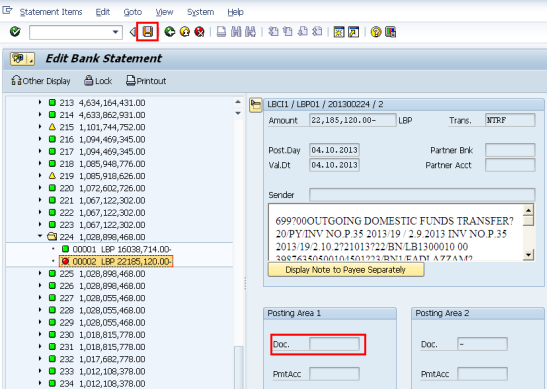Select statement row 214 4,633,862,931.00

pyautogui.click(x=102, y=115)
